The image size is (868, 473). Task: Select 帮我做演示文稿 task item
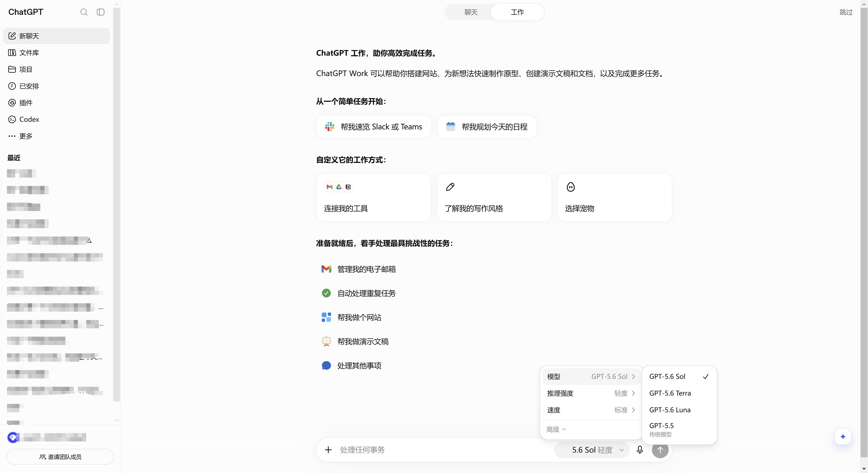tap(355, 341)
